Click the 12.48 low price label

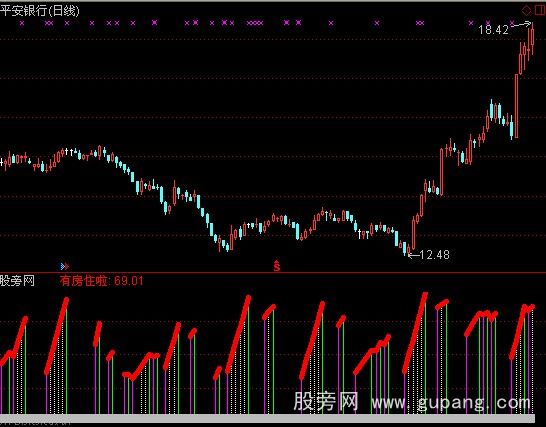(x=435, y=255)
